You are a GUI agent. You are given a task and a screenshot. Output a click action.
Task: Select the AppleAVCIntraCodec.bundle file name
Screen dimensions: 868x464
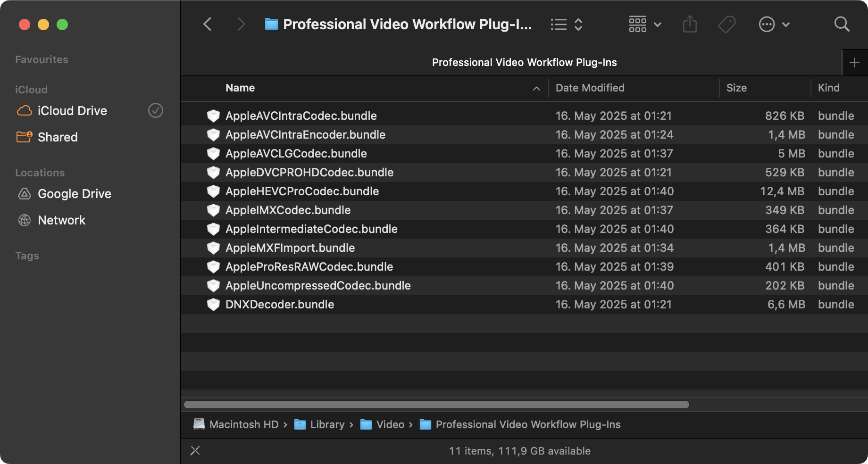pos(301,116)
